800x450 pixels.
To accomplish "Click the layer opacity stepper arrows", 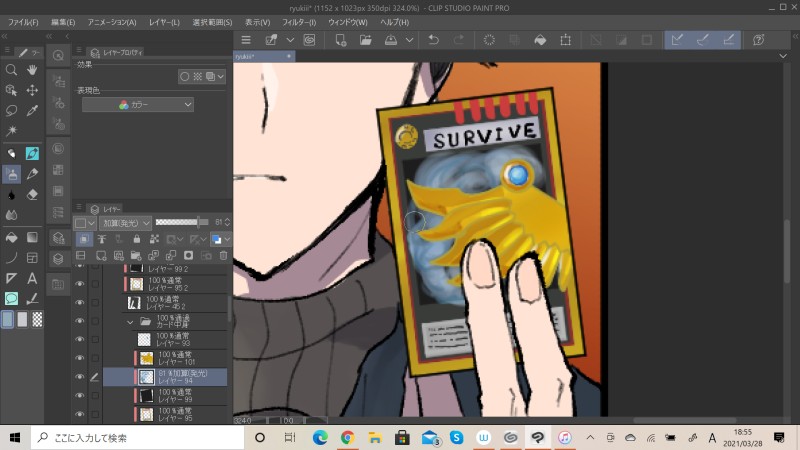I will pyautogui.click(x=227, y=222).
